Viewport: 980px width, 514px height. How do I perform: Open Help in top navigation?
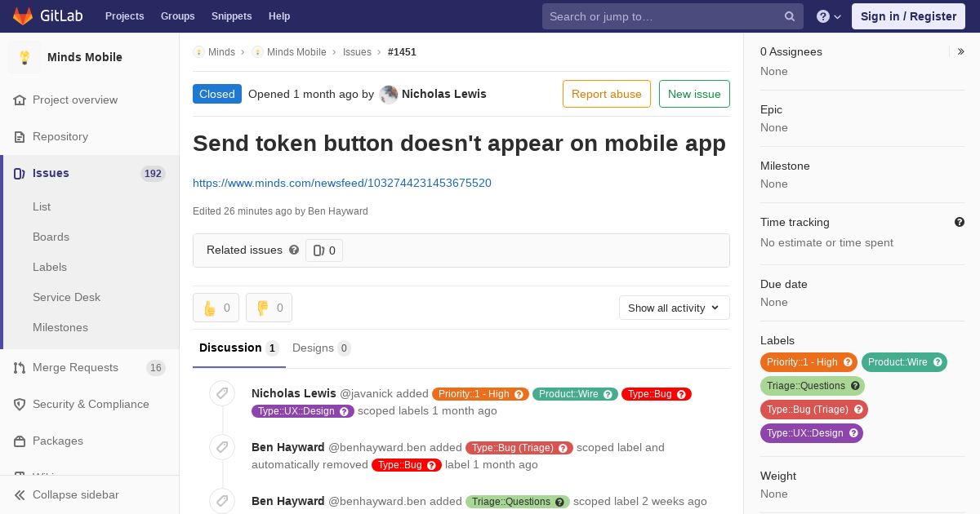279,16
